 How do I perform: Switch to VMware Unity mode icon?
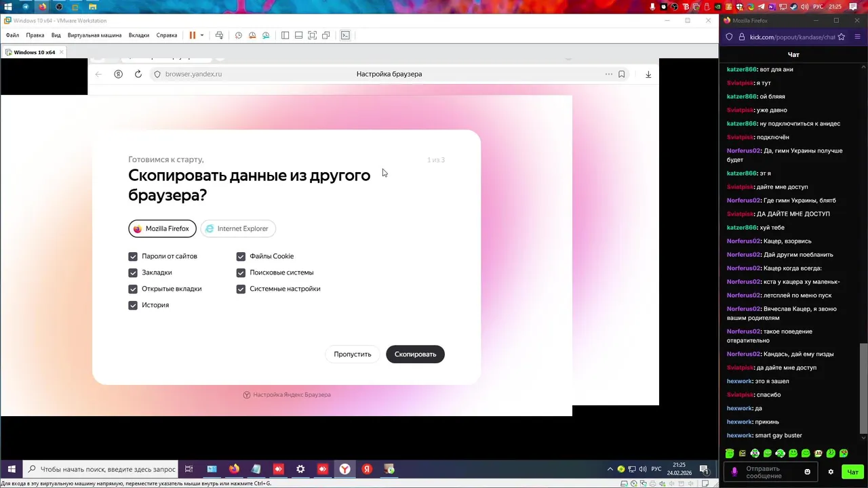326,35
